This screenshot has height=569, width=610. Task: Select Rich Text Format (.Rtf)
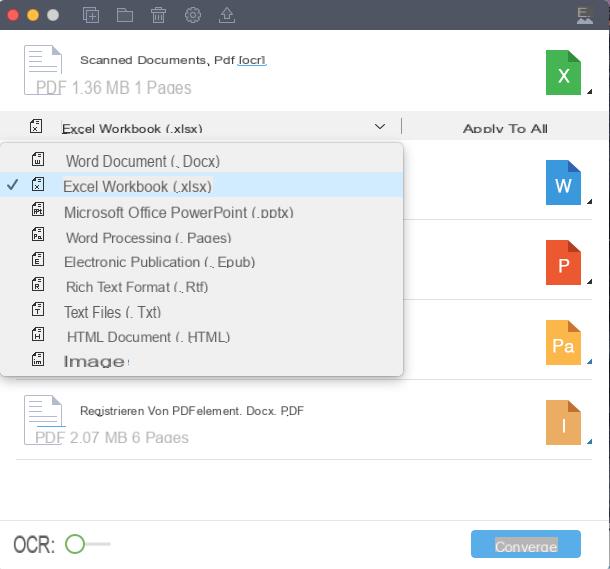click(202, 287)
